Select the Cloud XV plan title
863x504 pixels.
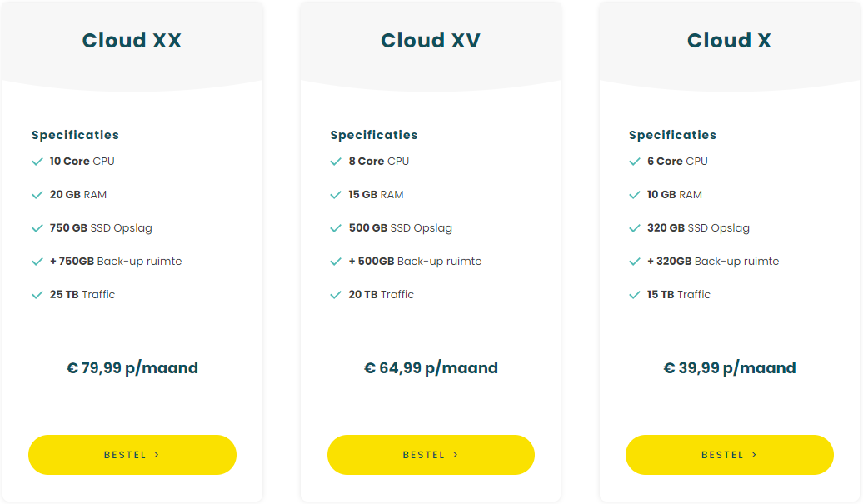point(431,41)
